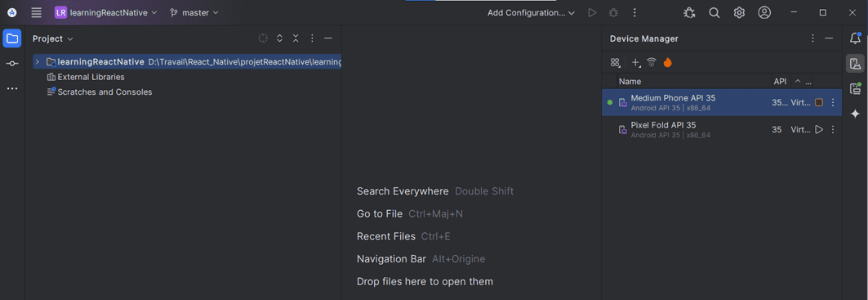Open the Running Devices sidebar icon
Image resolution: width=868 pixels, height=300 pixels.
click(855, 88)
